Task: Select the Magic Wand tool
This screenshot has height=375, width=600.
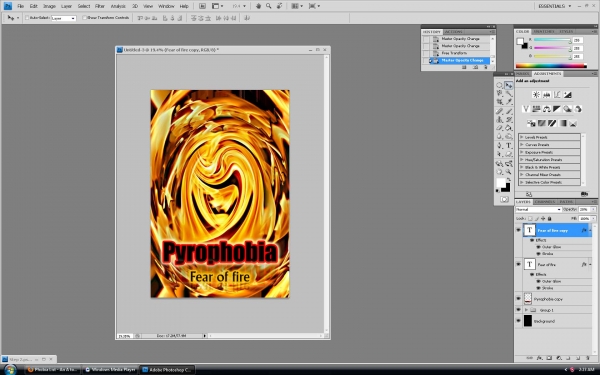Action: click(509, 93)
